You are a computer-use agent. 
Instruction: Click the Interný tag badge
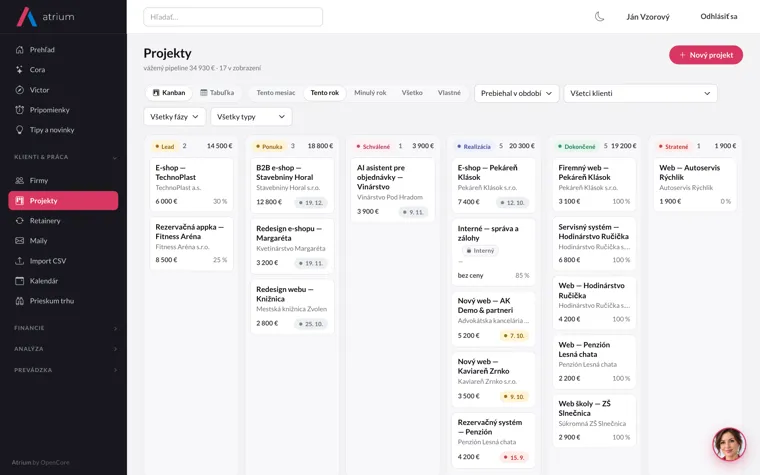pyautogui.click(x=480, y=251)
